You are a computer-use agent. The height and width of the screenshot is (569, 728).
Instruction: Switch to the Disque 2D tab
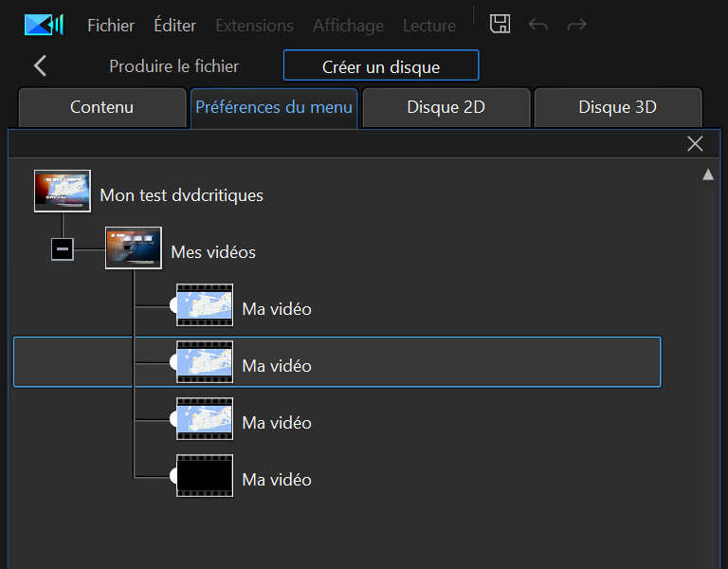[x=446, y=107]
